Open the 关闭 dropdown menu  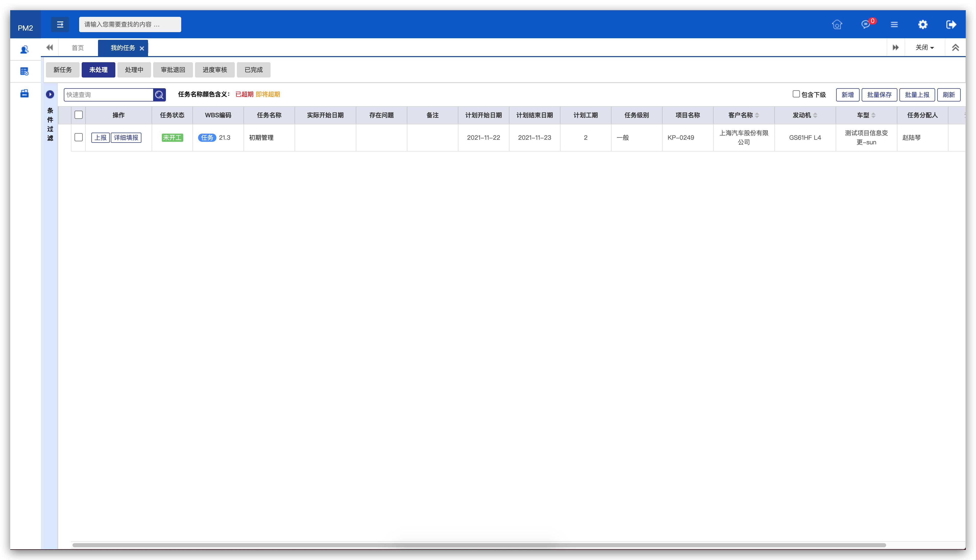coord(924,48)
